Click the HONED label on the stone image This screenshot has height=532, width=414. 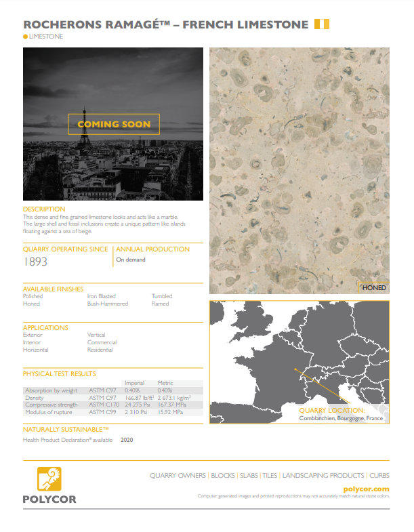[374, 288]
